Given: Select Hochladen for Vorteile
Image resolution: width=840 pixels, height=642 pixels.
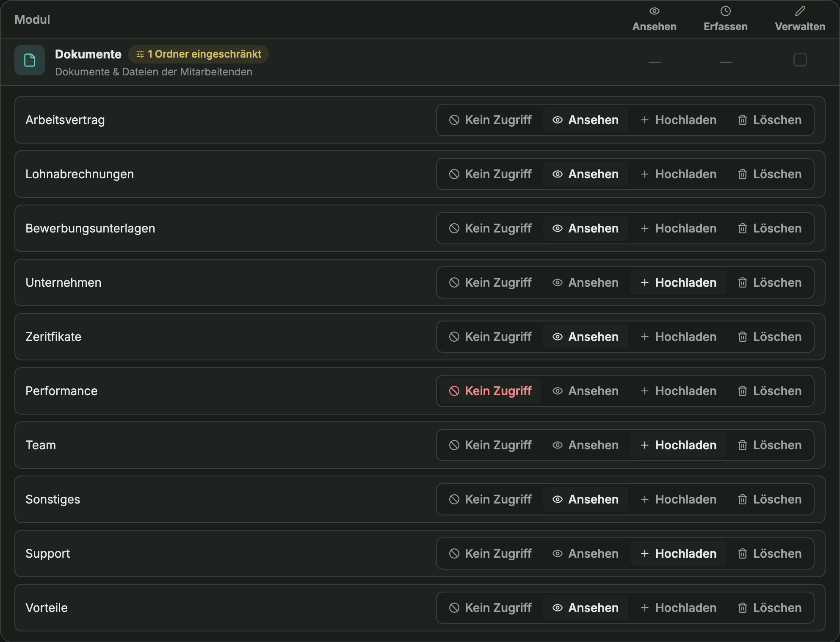Looking at the screenshot, I should tap(678, 608).
